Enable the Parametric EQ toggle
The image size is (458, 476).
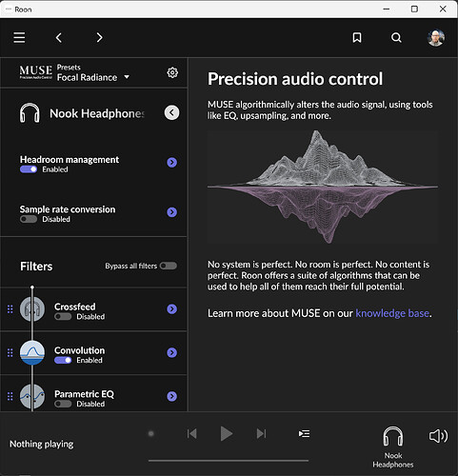63,404
